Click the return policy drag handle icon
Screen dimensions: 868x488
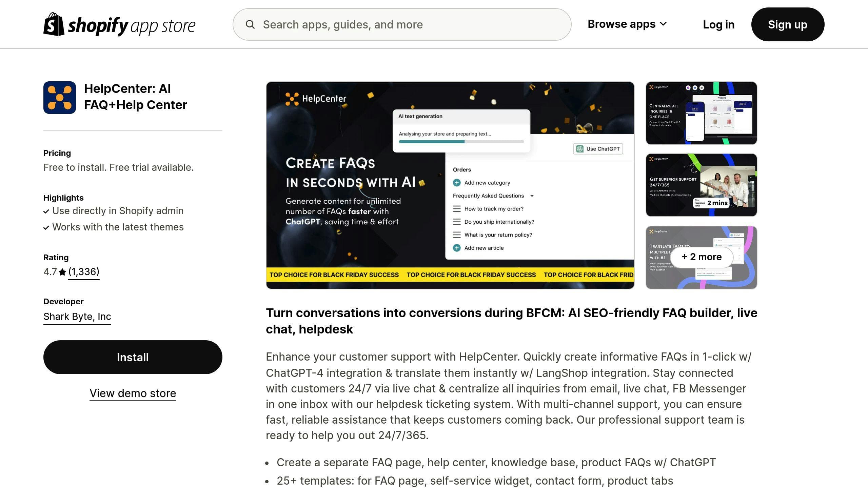pos(457,235)
